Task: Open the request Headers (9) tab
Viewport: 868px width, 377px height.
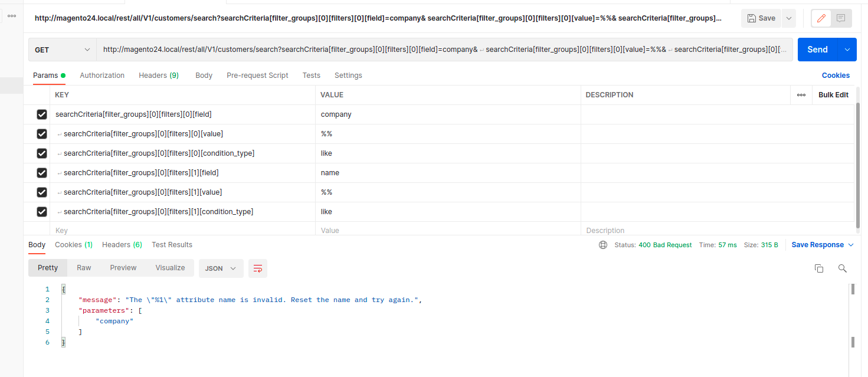Action: [159, 76]
